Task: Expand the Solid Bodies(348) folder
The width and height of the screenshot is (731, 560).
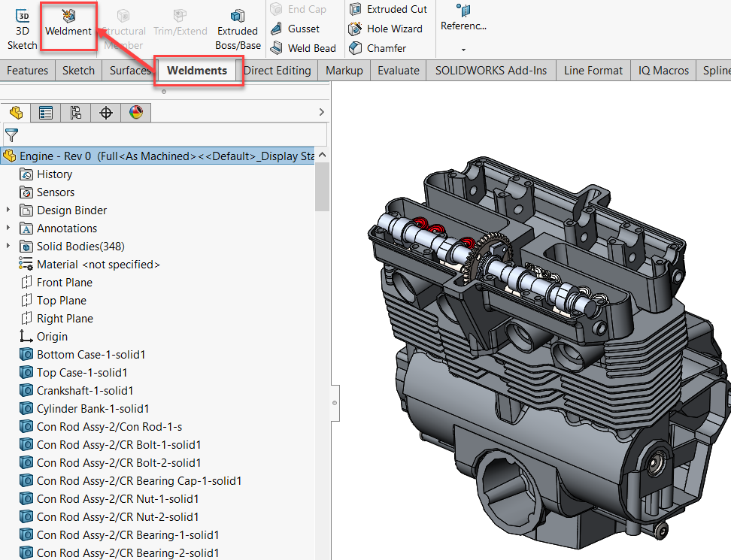Action: click(x=8, y=246)
